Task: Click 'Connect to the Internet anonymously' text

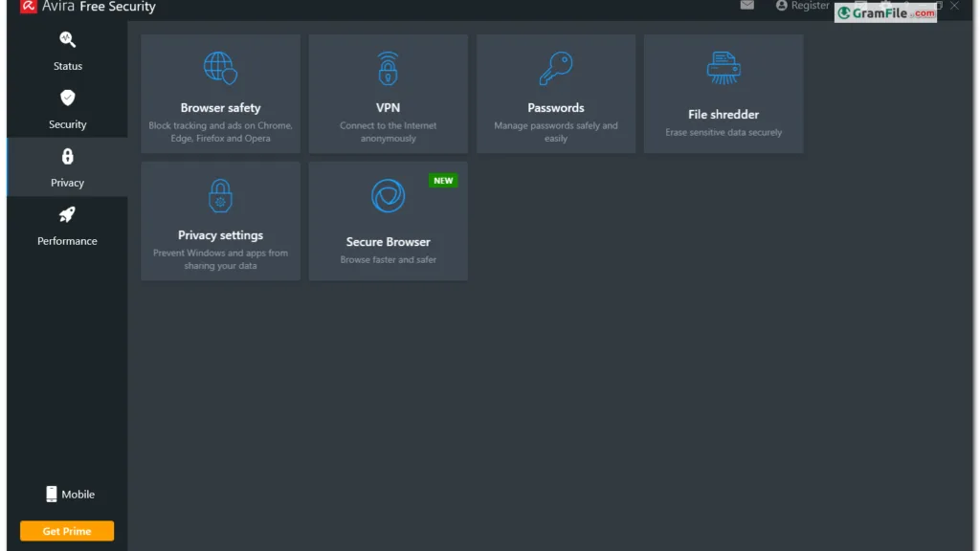Action: [x=389, y=132]
